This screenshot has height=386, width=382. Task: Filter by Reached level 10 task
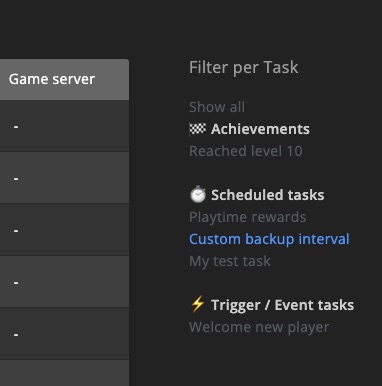pyautogui.click(x=246, y=151)
